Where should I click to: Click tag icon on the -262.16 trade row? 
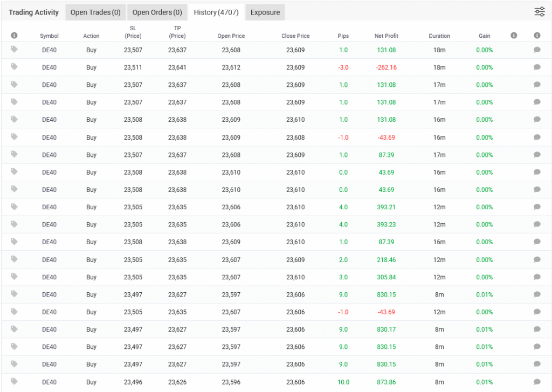(14, 67)
